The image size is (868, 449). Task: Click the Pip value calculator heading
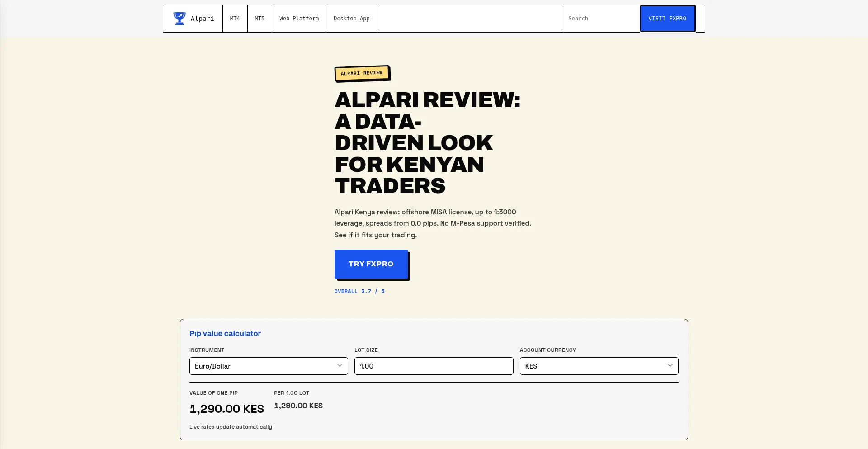[225, 333]
